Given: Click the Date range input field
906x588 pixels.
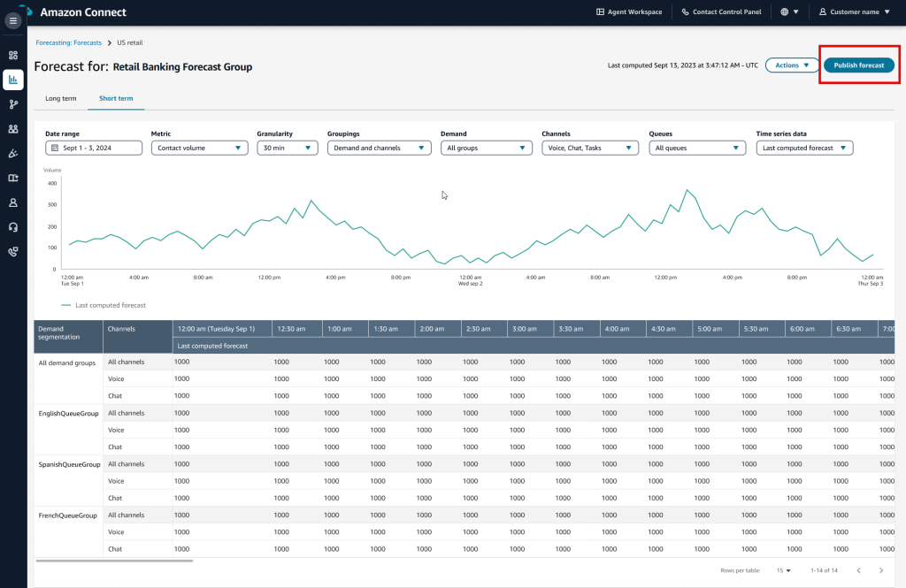Looking at the screenshot, I should pos(94,149).
